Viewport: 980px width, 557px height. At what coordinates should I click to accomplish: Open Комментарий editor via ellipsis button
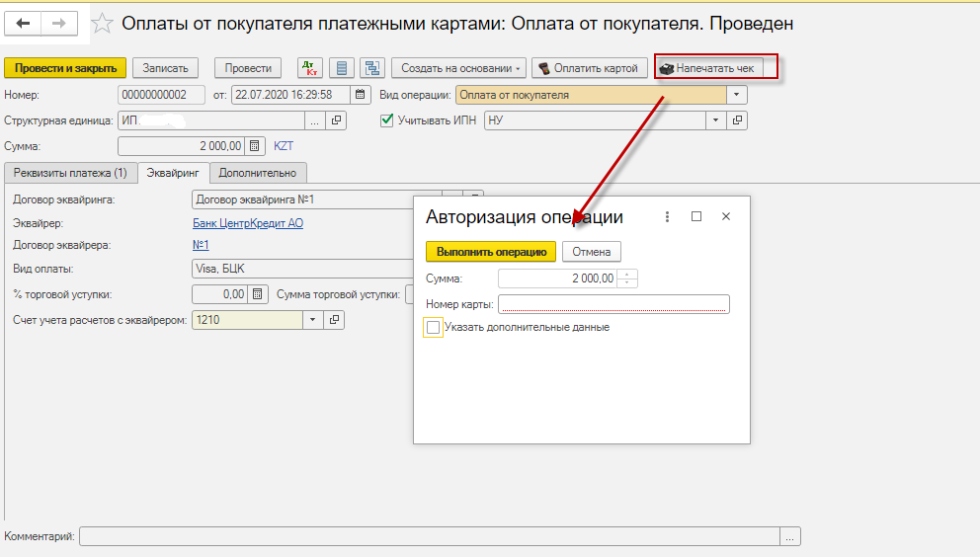(790, 536)
